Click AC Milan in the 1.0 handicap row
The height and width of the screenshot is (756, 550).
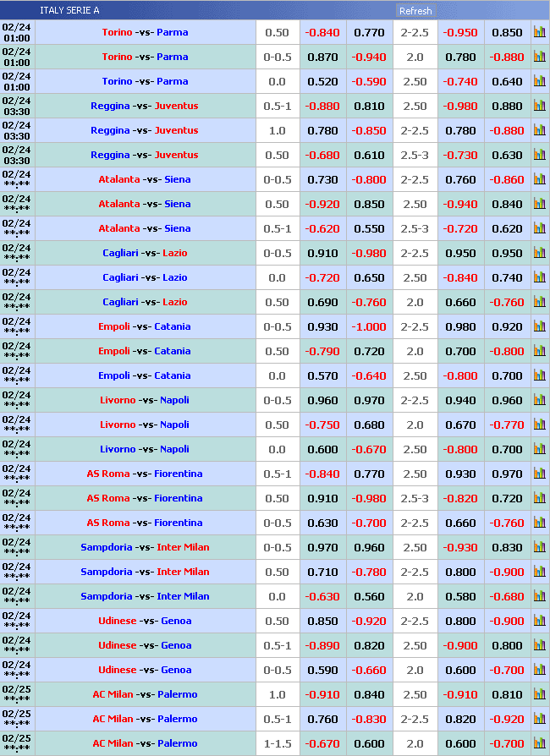(x=113, y=694)
